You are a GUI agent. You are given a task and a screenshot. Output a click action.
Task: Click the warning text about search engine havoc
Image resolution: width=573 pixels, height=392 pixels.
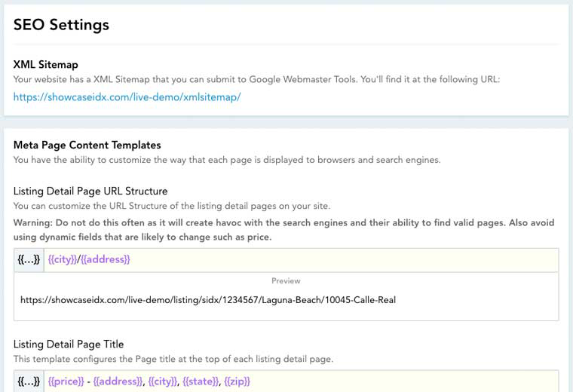pos(284,230)
